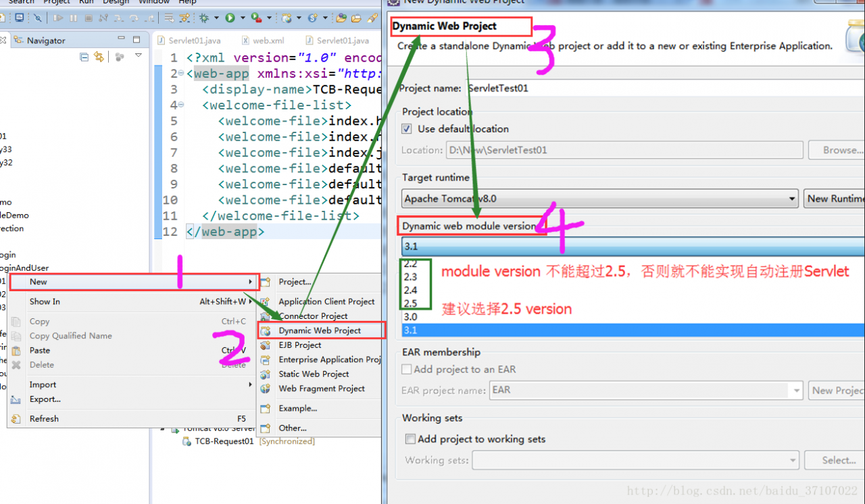The width and height of the screenshot is (865, 504).
Task: Click the New Runtime button
Action: [x=835, y=199]
